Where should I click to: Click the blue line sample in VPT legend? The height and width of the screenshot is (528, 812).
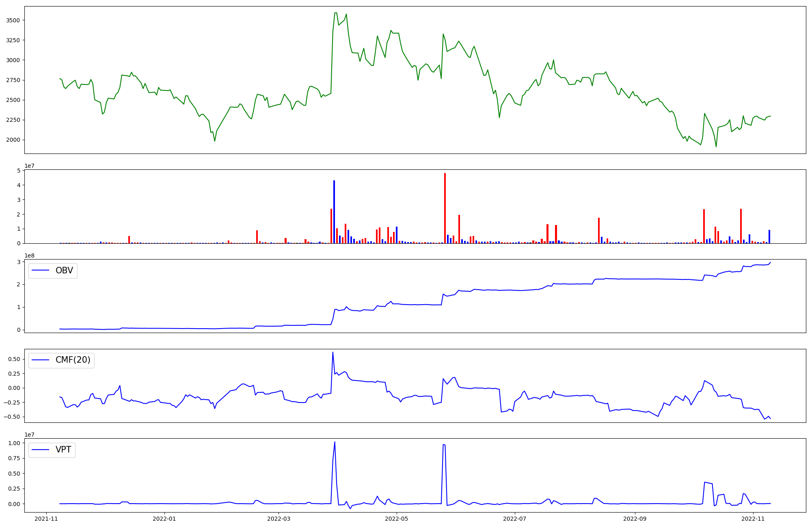point(41,450)
